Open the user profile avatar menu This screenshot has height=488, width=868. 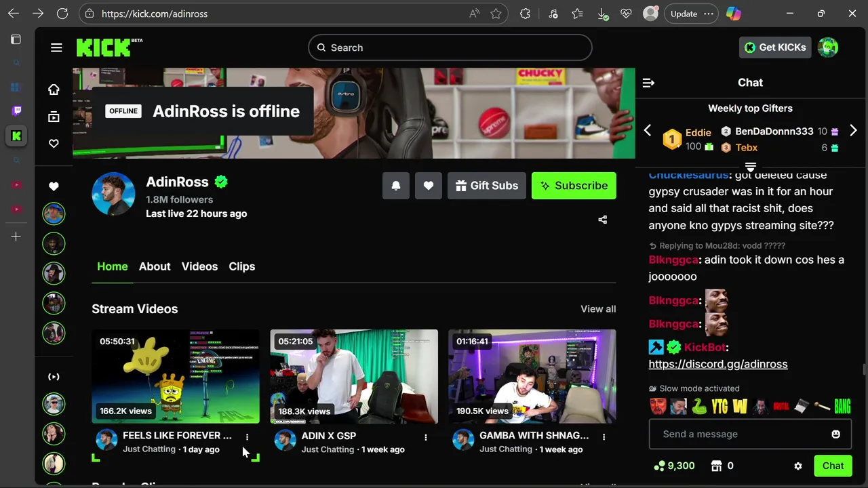pyautogui.click(x=828, y=47)
